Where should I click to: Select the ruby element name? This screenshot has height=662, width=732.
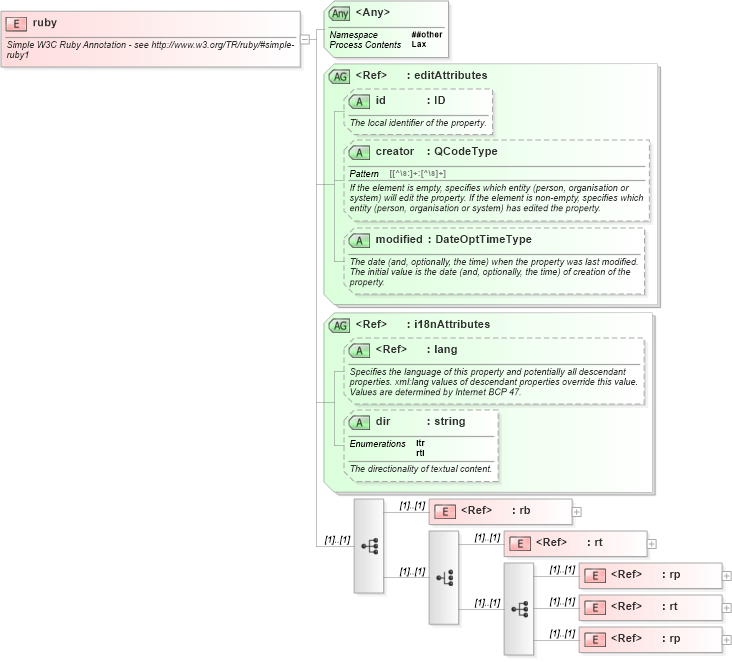point(45,23)
